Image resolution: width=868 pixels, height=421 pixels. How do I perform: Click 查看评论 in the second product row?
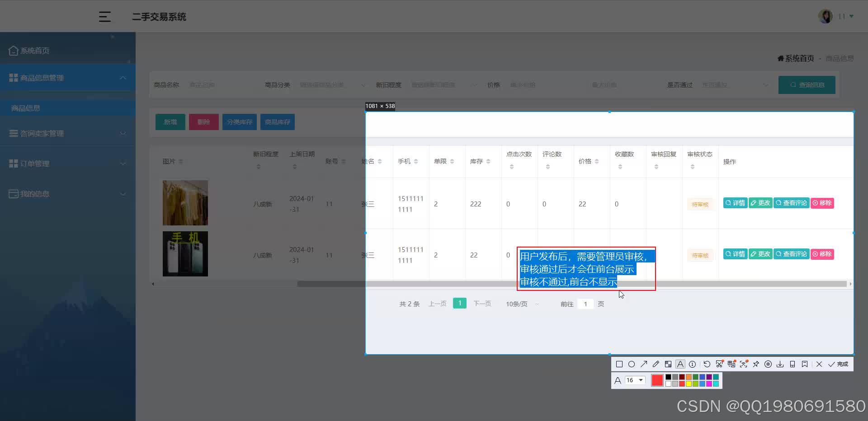[792, 254]
